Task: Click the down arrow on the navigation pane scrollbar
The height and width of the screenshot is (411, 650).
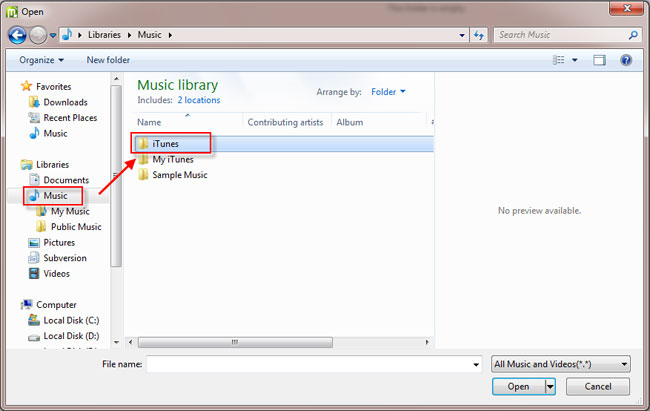Action: (116, 342)
